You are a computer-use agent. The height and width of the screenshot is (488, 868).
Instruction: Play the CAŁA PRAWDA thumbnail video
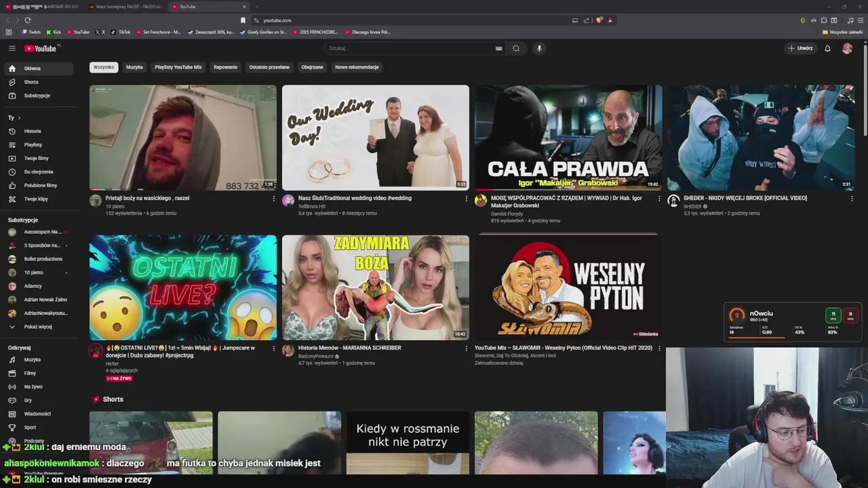click(x=568, y=138)
